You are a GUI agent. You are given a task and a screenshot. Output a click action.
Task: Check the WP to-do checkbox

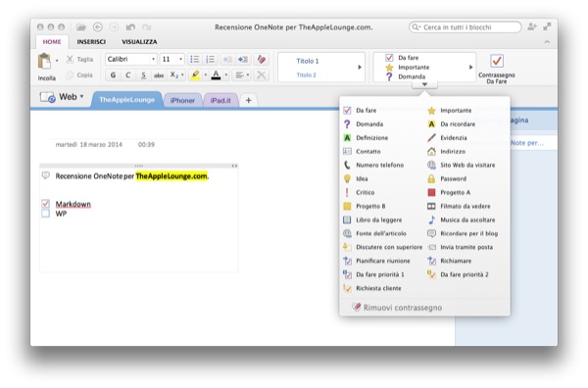[45, 214]
